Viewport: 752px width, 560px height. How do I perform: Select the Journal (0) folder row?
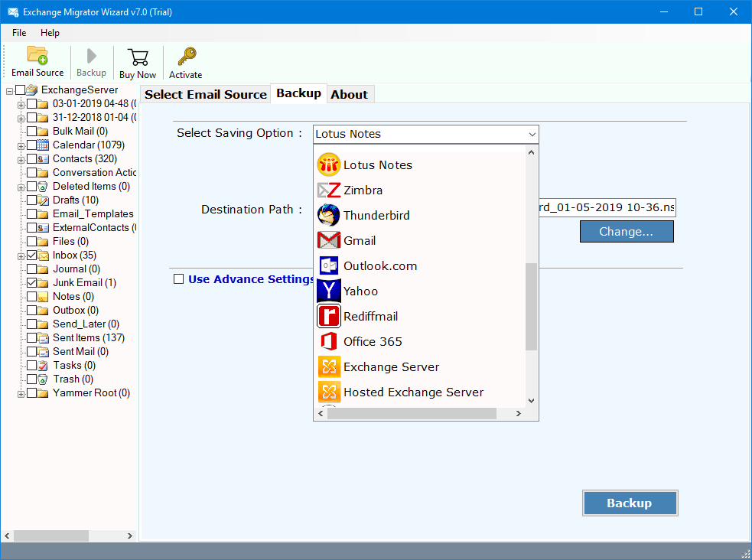(77, 269)
